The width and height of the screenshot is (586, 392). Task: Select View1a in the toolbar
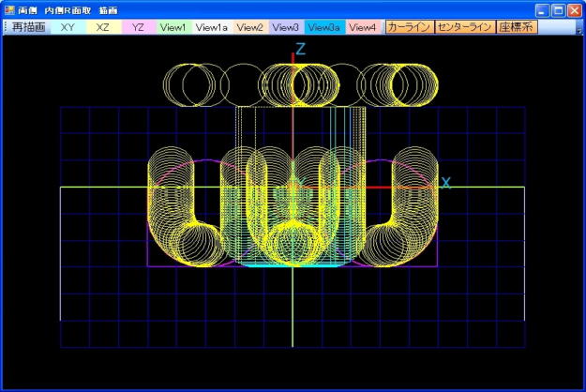tap(212, 28)
